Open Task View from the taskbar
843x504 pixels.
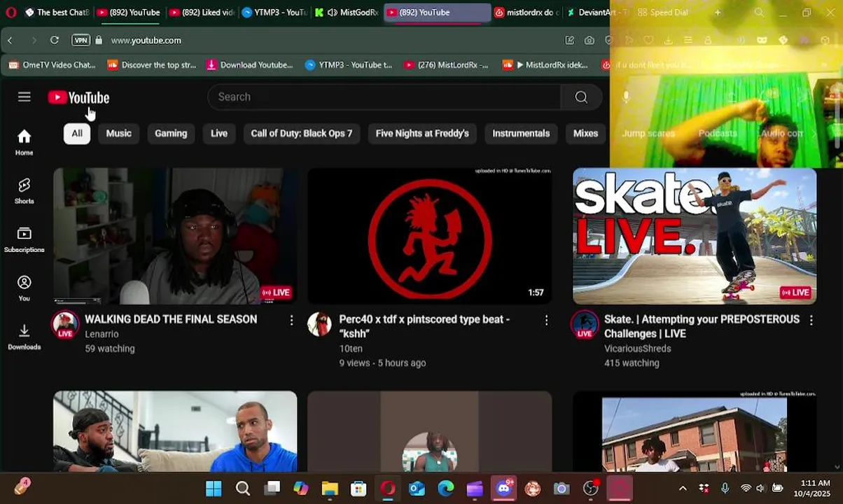click(x=272, y=488)
